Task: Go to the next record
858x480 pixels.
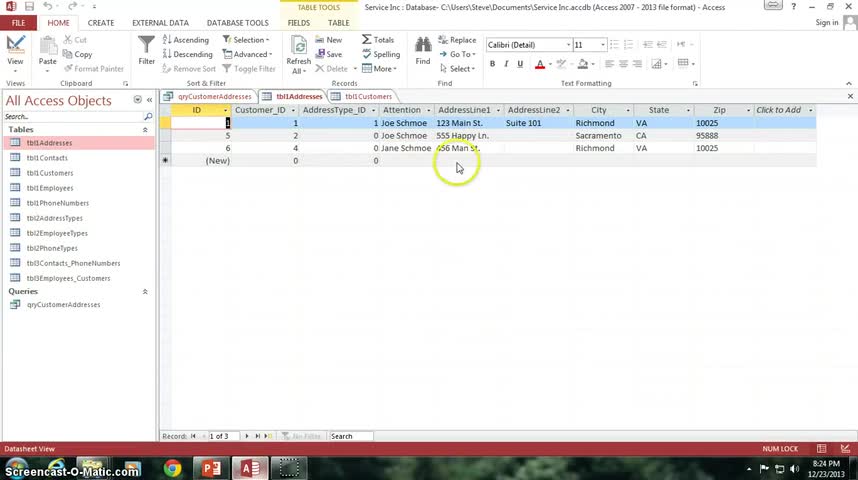Action: point(247,436)
